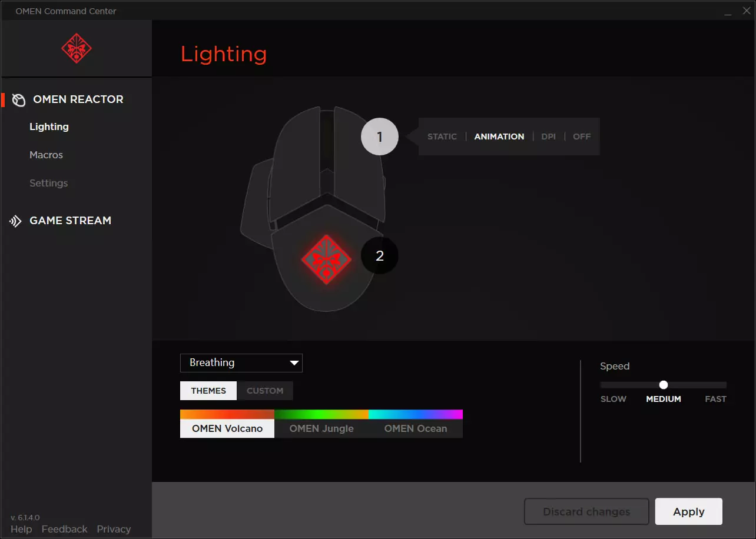This screenshot has height=539, width=756.
Task: Expand the Breathing animation dropdown
Action: click(x=241, y=363)
